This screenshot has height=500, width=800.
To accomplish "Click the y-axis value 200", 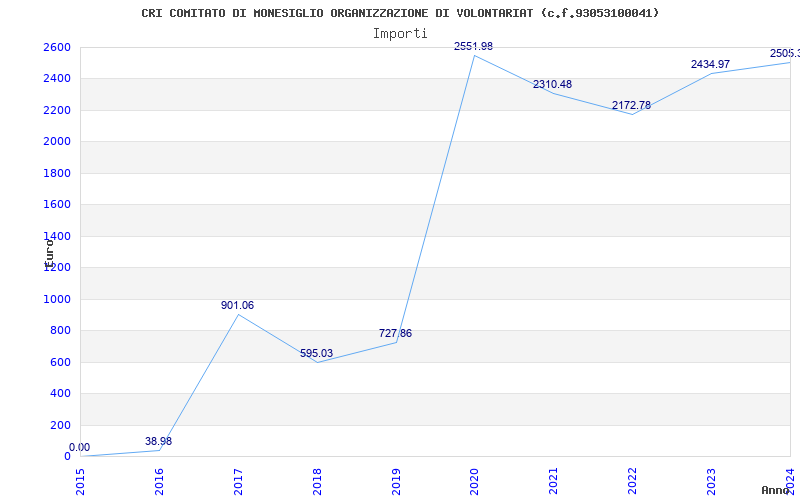I will (x=60, y=425).
